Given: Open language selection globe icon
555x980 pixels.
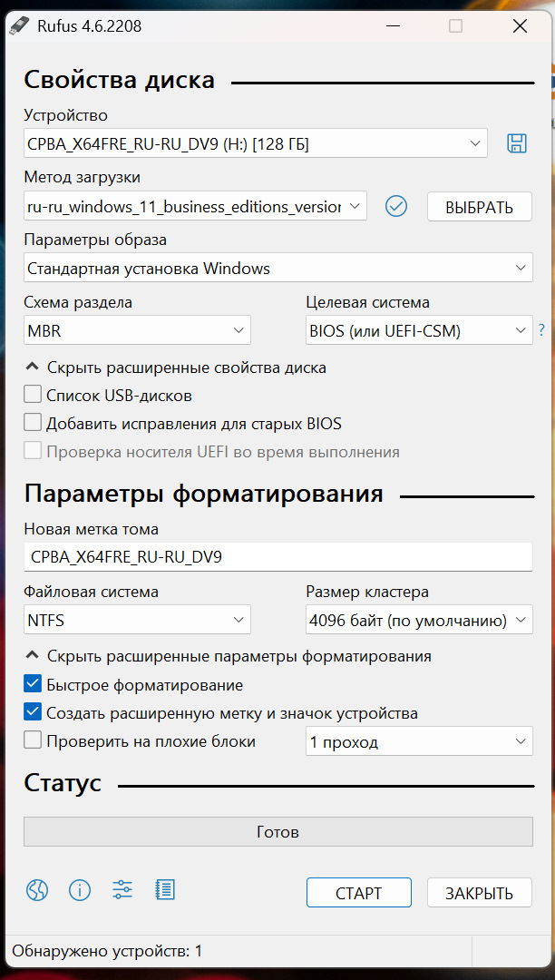Looking at the screenshot, I should (x=36, y=890).
